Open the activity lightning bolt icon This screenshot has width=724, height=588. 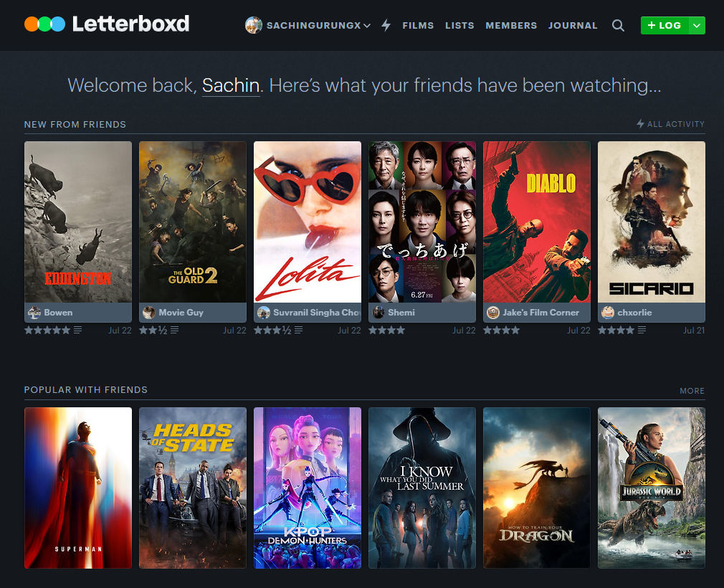coord(386,25)
